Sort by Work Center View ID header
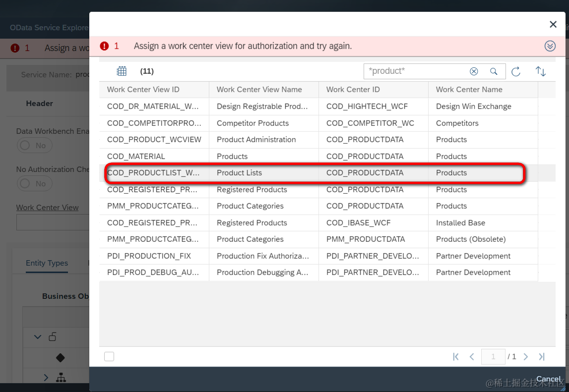 143,90
